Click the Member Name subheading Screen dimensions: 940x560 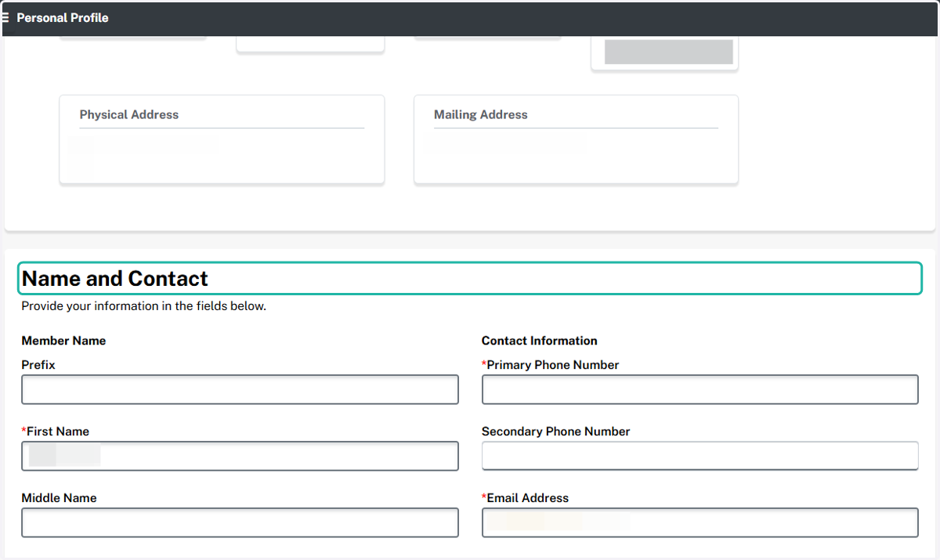(x=63, y=341)
